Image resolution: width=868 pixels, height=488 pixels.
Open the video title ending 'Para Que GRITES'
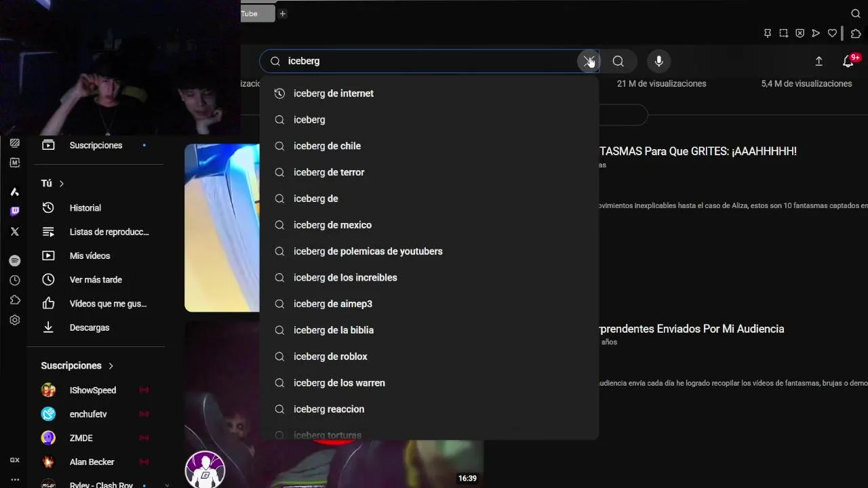point(698,151)
